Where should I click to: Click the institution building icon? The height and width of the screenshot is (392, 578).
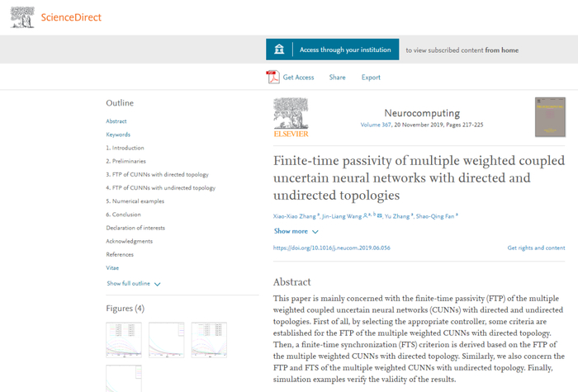282,50
